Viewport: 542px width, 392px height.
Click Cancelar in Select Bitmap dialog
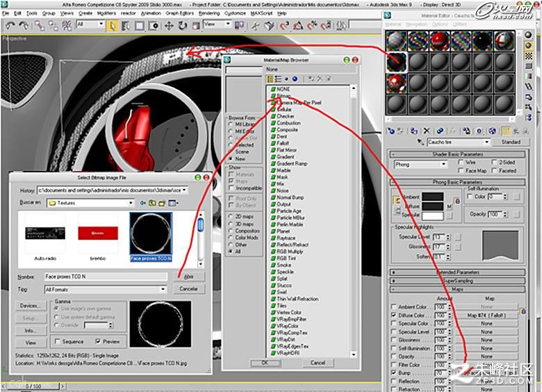tap(189, 288)
